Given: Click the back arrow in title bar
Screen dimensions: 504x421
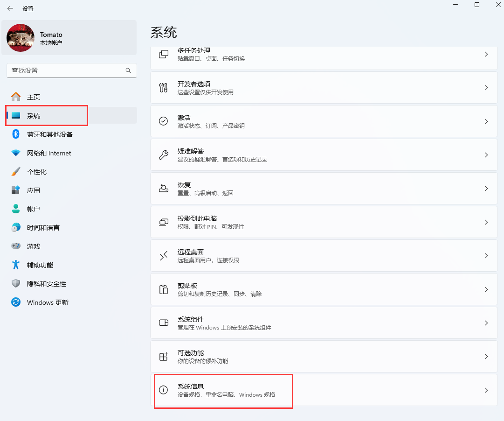Looking at the screenshot, I should coord(10,8).
